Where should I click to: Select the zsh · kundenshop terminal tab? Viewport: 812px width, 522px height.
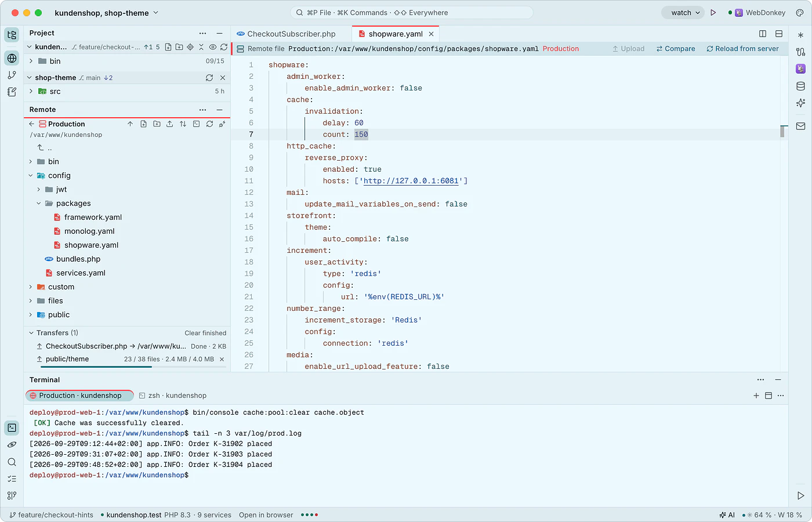click(x=173, y=396)
